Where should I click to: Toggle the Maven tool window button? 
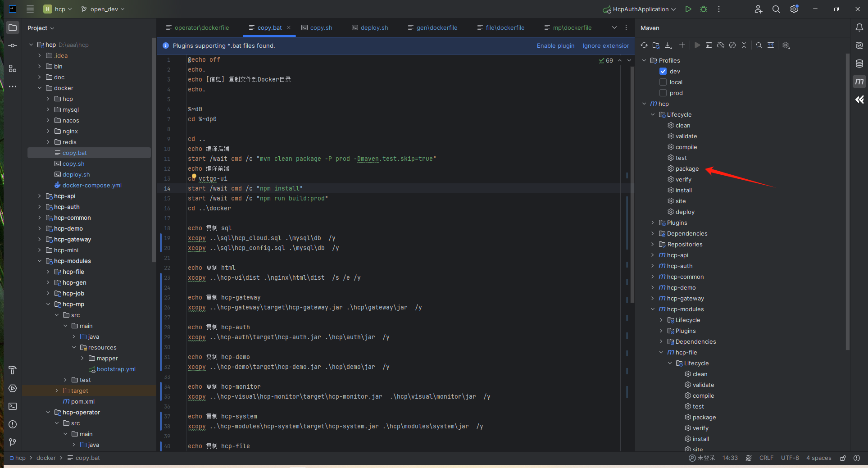(859, 82)
